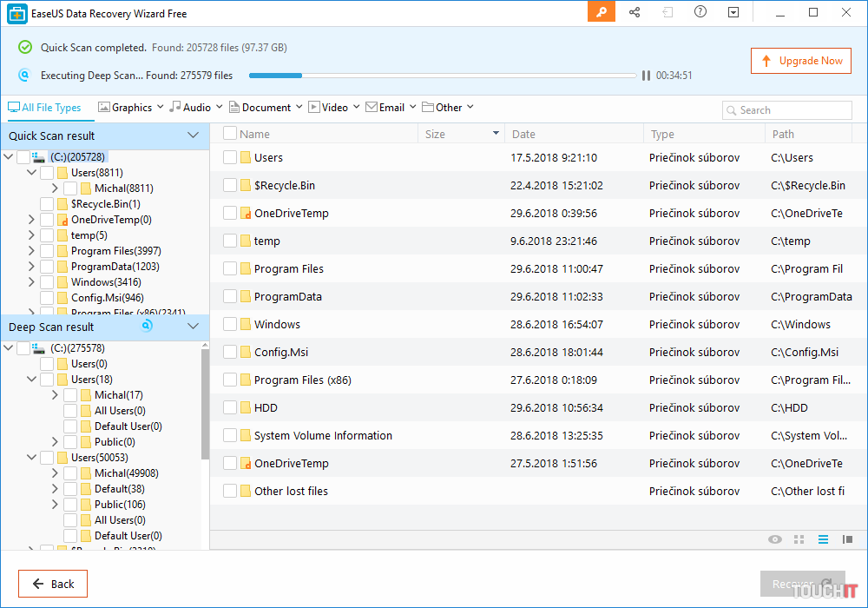The width and height of the screenshot is (868, 608).
Task: Show the details pane view icon
Action: [847, 539]
